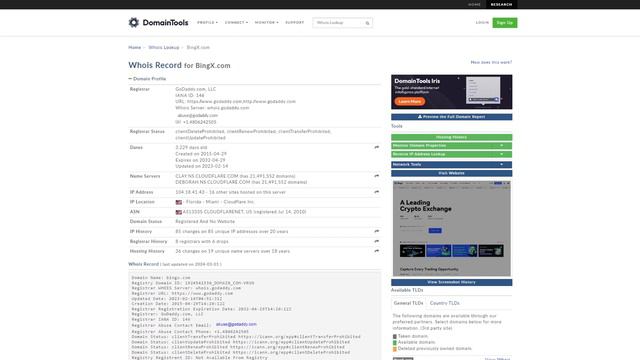Click the search magnifier icon
Viewport: 640px width, 360px height.
[x=367, y=23]
